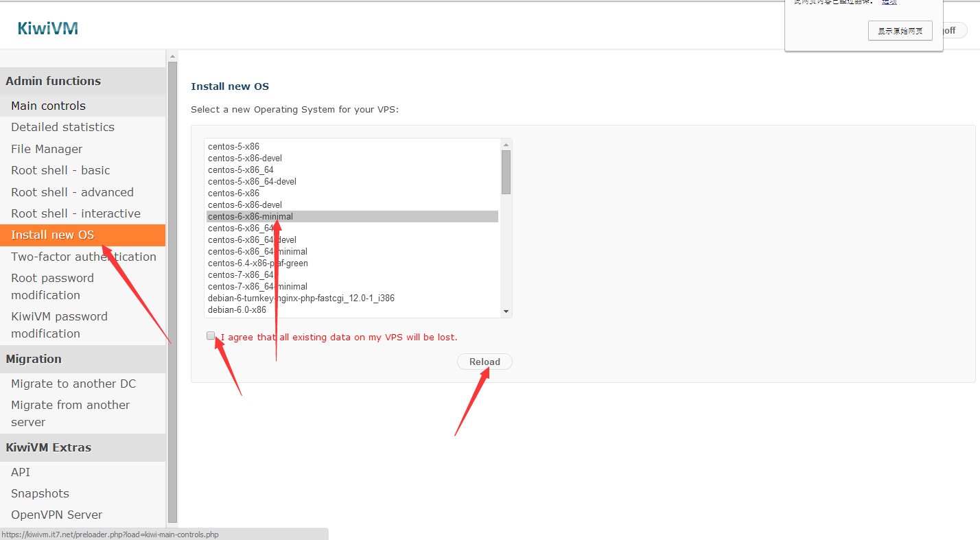The height and width of the screenshot is (540, 980).
Task: Click OS list scroll up arrow
Action: click(x=506, y=145)
